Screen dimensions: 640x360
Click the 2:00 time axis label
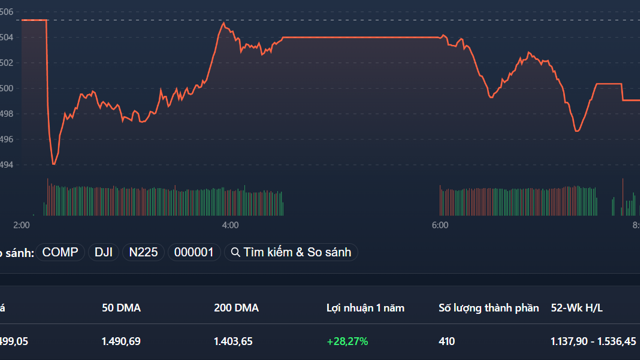(21, 225)
